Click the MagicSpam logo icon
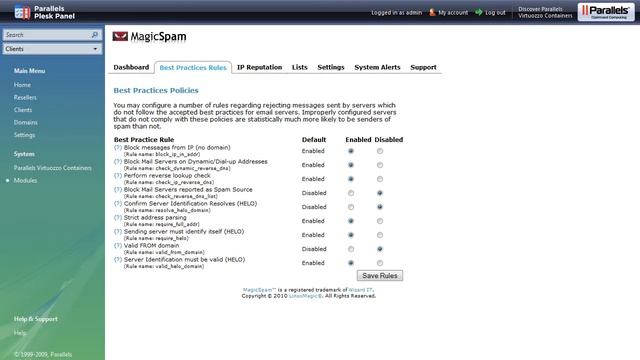The width and height of the screenshot is (640, 360). pyautogui.click(x=120, y=36)
